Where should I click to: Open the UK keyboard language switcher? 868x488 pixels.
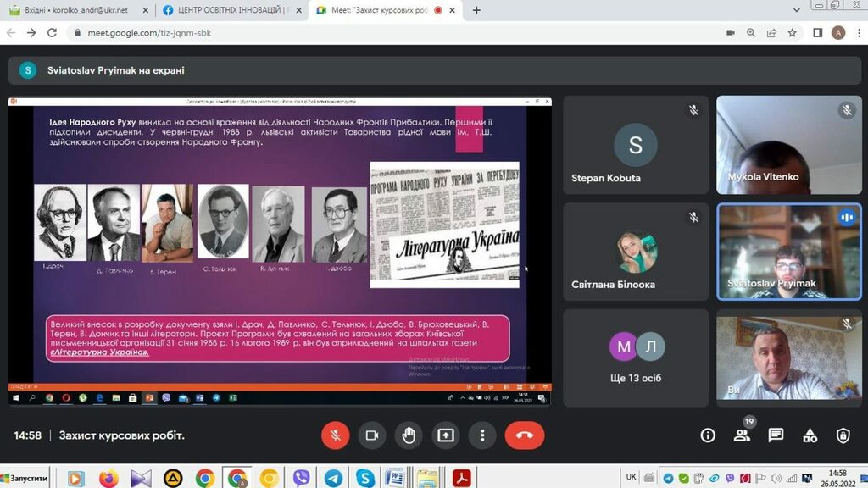[631, 477]
